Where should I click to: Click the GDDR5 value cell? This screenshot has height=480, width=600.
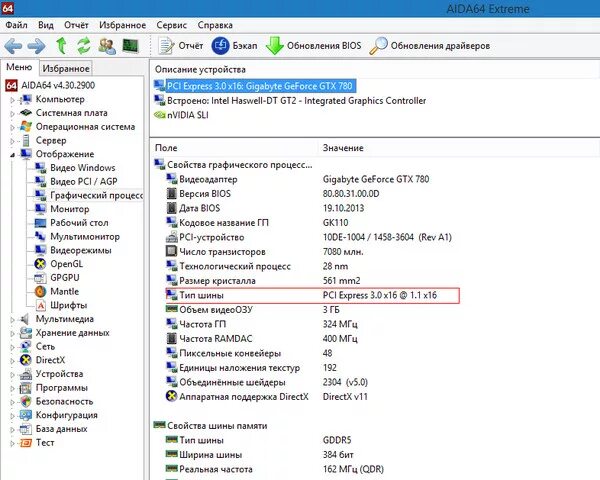point(337,440)
